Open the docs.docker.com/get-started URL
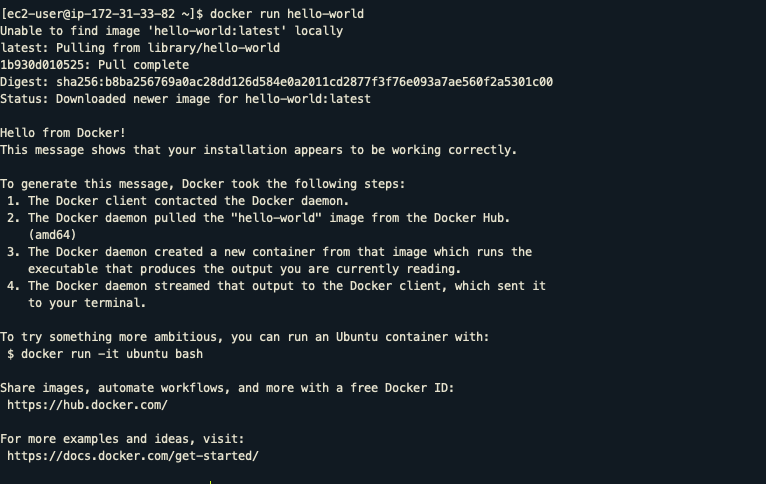Screen dimensions: 766x484 point(133,456)
